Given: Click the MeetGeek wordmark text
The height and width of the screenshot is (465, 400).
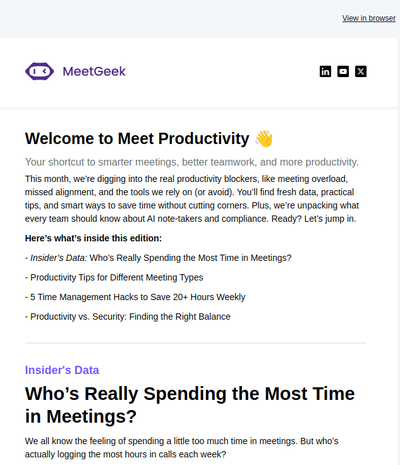Looking at the screenshot, I should 94,71.
